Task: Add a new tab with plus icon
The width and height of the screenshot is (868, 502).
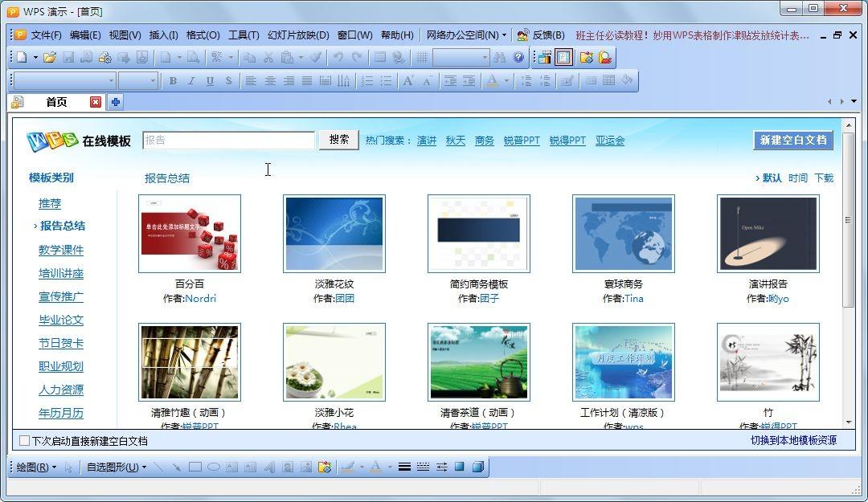Action: pyautogui.click(x=116, y=102)
